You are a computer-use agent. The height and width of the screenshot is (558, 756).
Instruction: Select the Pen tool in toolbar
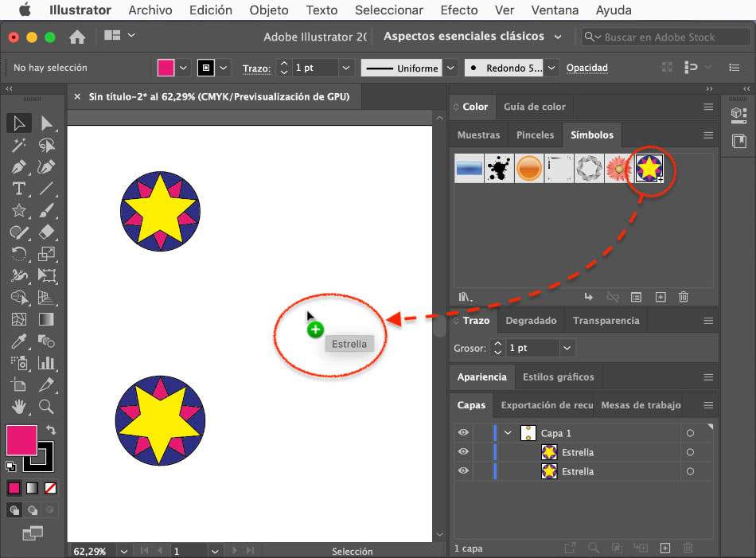pos(19,167)
